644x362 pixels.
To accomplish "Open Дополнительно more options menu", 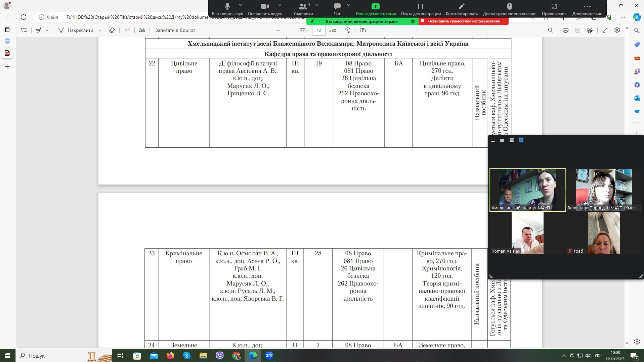I will tap(587, 9).
